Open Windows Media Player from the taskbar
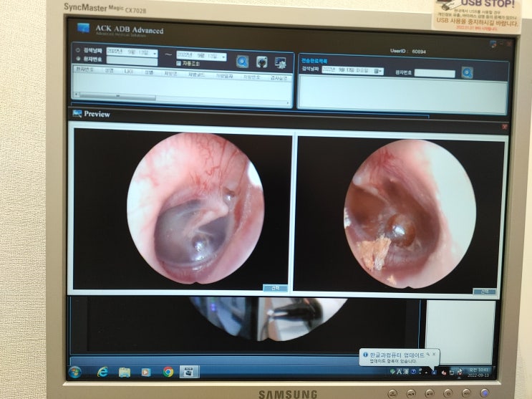The height and width of the screenshot is (399, 532). click(146, 372)
